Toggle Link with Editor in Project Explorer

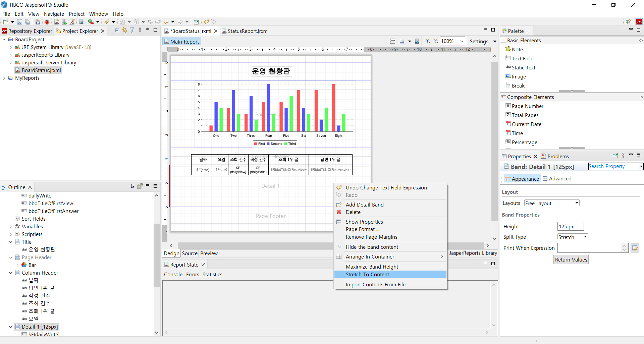click(124, 30)
